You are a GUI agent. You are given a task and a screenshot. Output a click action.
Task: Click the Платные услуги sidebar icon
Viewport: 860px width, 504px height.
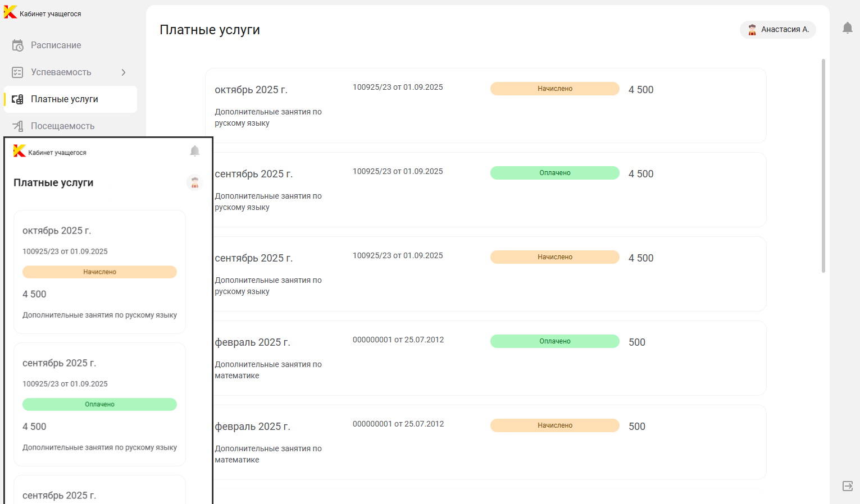[17, 99]
